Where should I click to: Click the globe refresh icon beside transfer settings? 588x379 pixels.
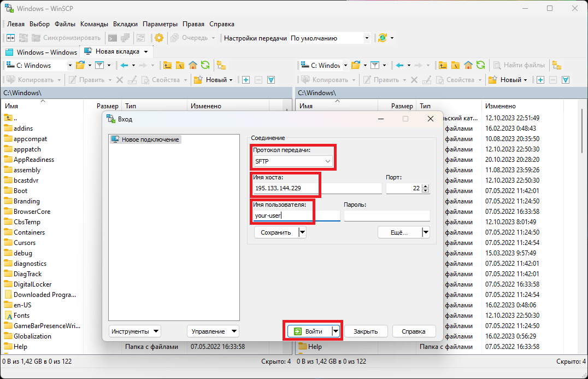[383, 38]
